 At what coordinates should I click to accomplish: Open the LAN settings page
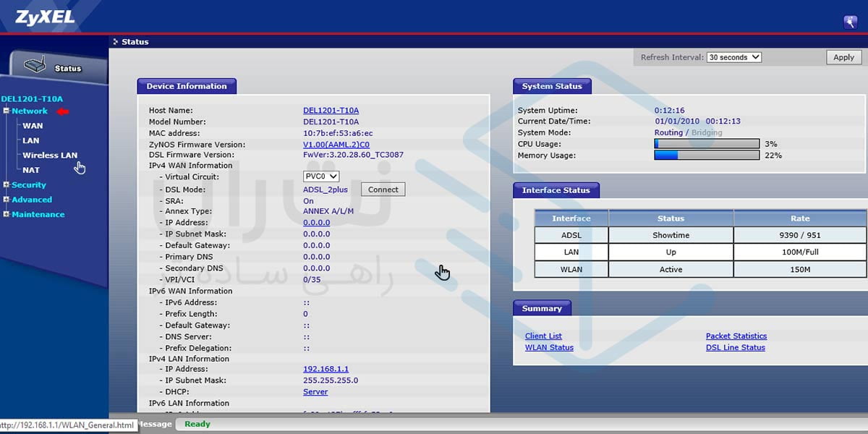(31, 141)
